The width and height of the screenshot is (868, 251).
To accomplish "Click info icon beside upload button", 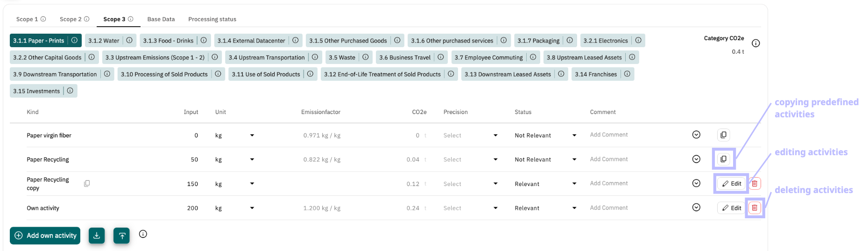I will pos(143,234).
